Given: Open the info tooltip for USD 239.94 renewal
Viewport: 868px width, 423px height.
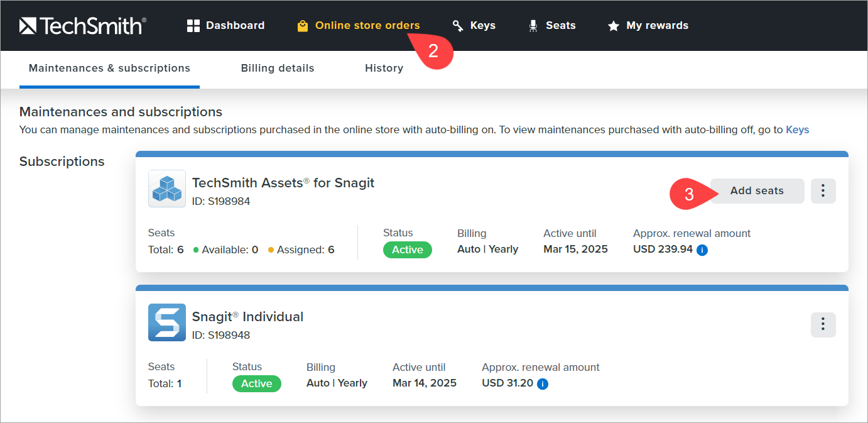Looking at the screenshot, I should tap(702, 250).
